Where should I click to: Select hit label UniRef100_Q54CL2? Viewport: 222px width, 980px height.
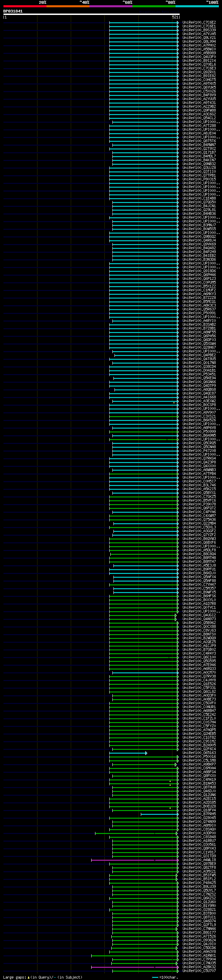[199, 118]
